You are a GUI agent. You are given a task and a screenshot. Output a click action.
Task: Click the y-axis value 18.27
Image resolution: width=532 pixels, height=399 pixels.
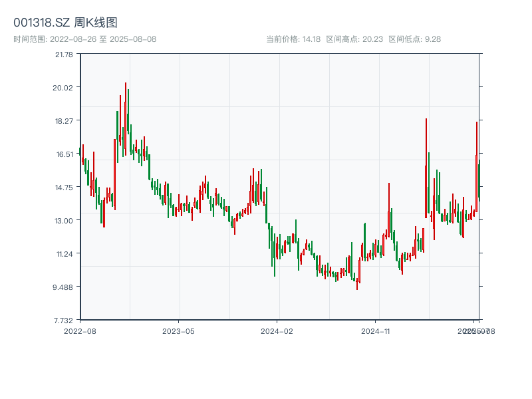pos(64,121)
